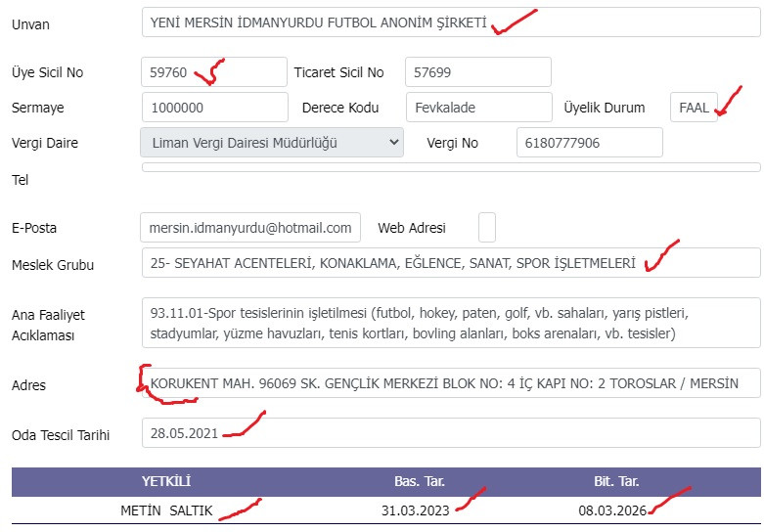Select the Üyelik Durum field FAAL
Screen dimensions: 764x532
click(694, 108)
